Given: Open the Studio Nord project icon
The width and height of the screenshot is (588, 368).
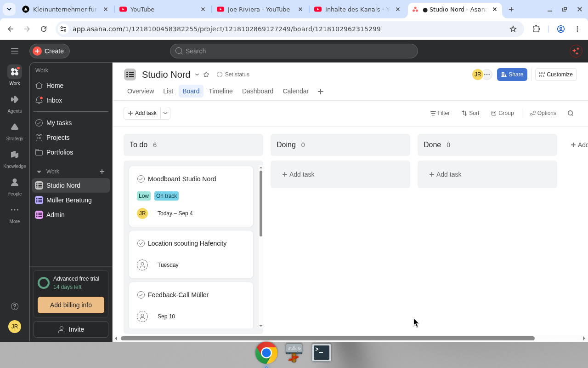Looking at the screenshot, I should 130,75.
